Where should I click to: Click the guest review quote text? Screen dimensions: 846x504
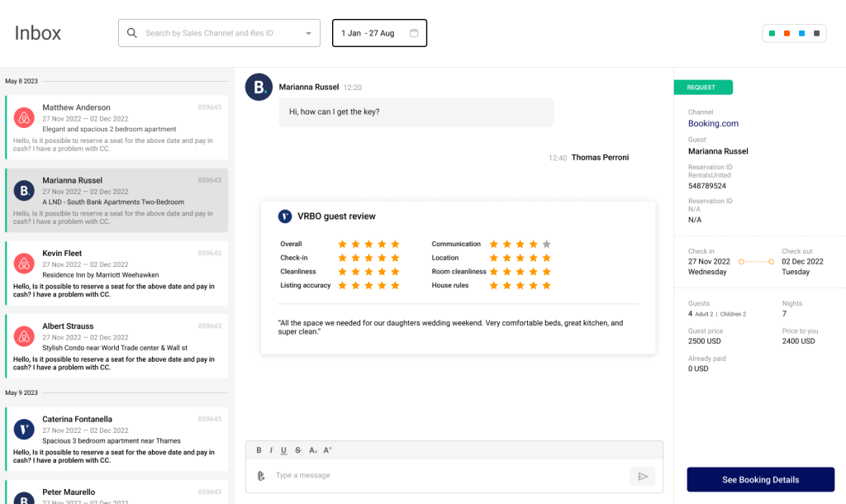[x=450, y=327]
